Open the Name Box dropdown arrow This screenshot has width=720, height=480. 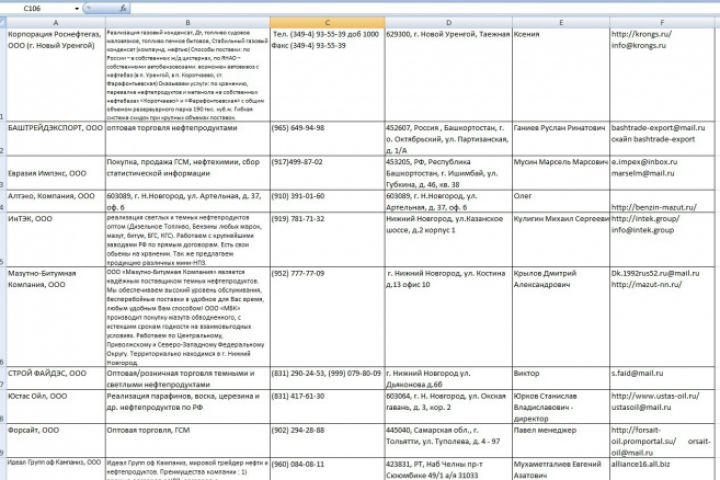[x=76, y=9]
